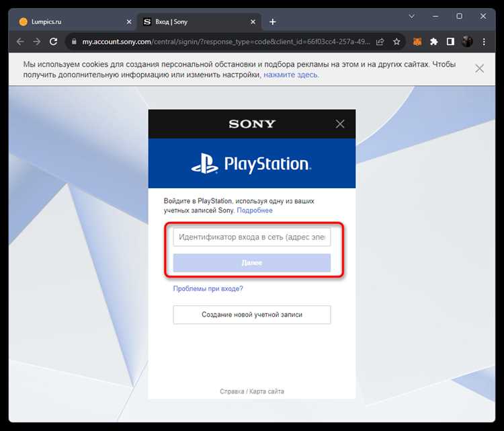Open the Подробнее link
The image size is (504, 431).
pyautogui.click(x=255, y=210)
